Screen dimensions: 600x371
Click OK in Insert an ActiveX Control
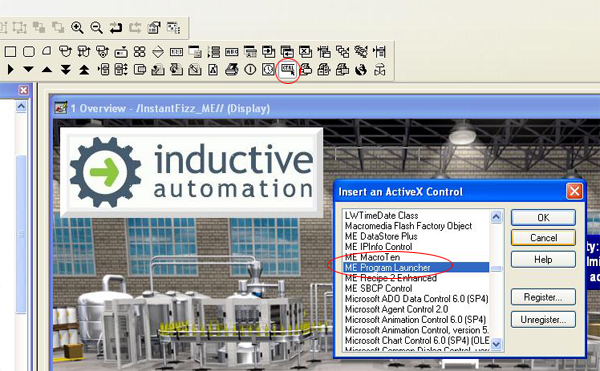click(543, 218)
